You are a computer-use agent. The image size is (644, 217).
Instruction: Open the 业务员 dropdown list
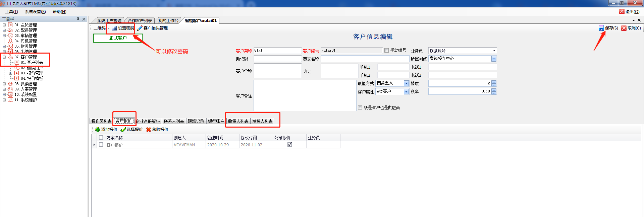coord(494,51)
